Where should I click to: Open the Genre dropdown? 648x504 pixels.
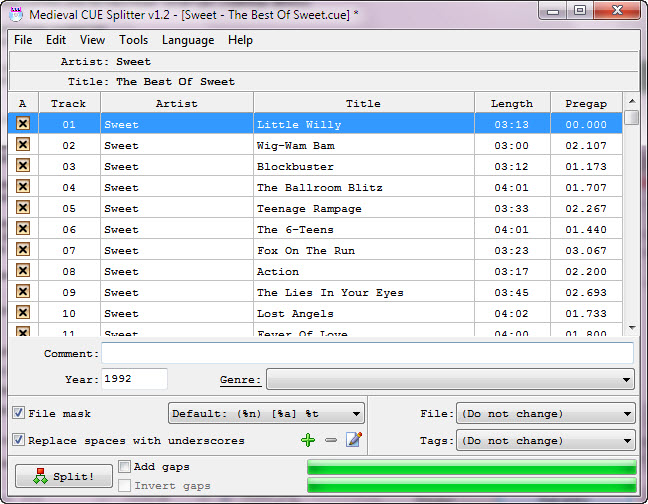click(x=450, y=379)
